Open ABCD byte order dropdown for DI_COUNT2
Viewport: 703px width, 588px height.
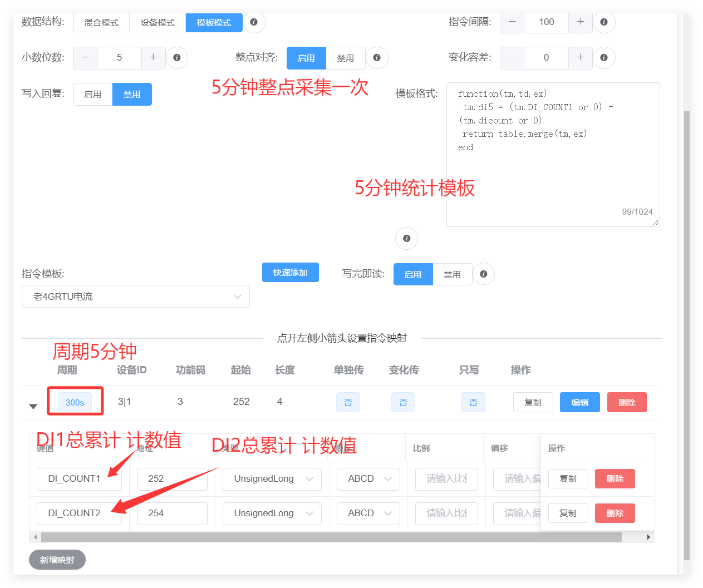tap(368, 513)
